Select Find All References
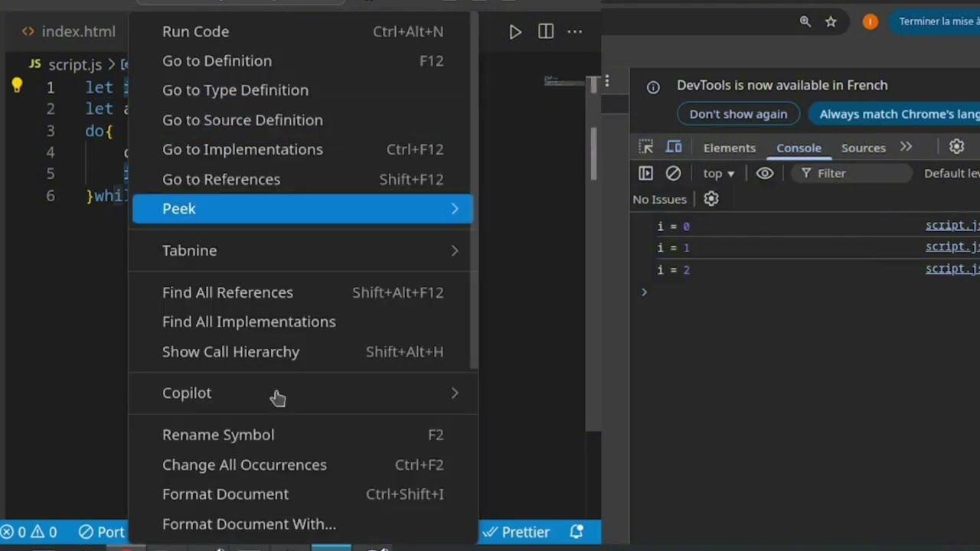 302,292
